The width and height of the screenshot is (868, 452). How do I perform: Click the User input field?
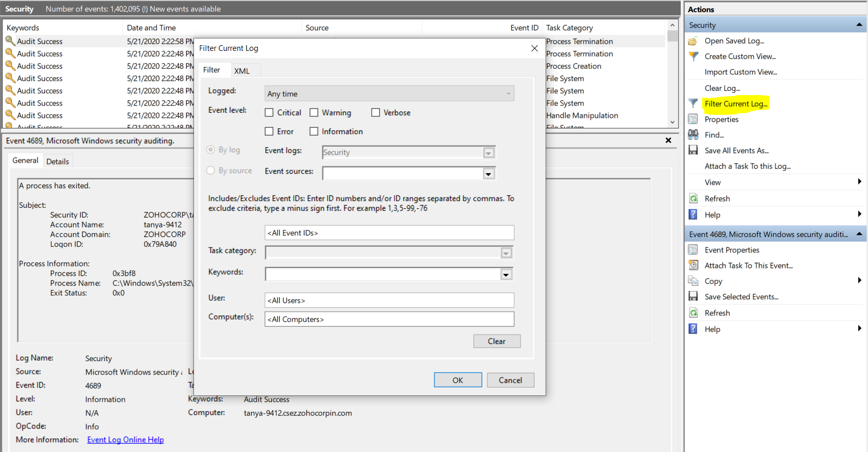tap(390, 300)
